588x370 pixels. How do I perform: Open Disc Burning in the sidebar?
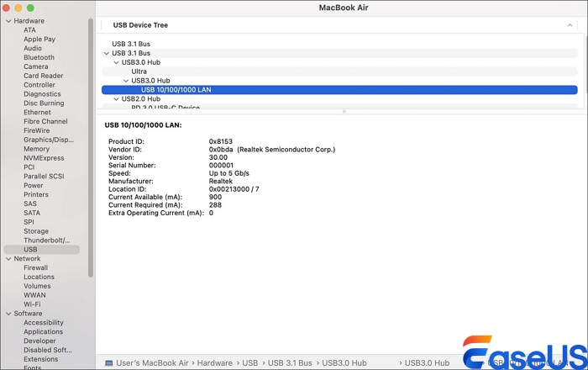pyautogui.click(x=44, y=103)
